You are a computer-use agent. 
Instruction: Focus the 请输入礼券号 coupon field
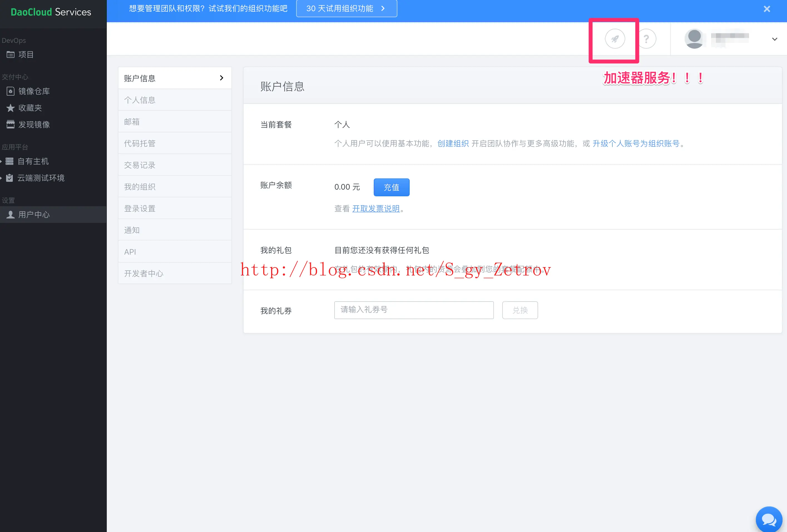(414, 310)
